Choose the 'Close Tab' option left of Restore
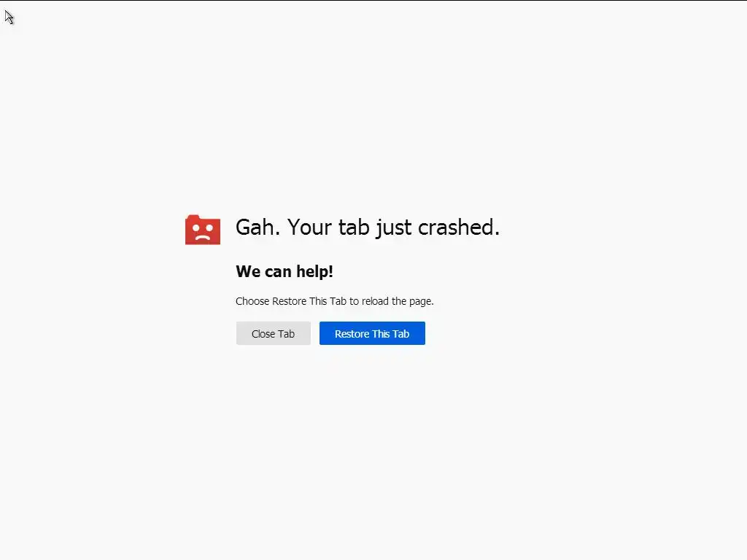The height and width of the screenshot is (560, 747). click(273, 333)
